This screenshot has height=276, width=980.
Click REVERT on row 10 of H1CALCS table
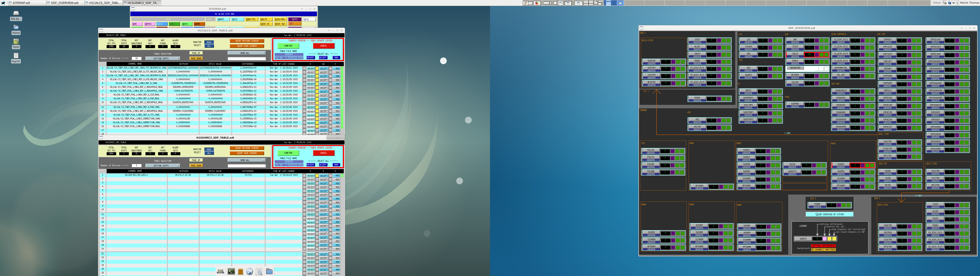coord(311,103)
